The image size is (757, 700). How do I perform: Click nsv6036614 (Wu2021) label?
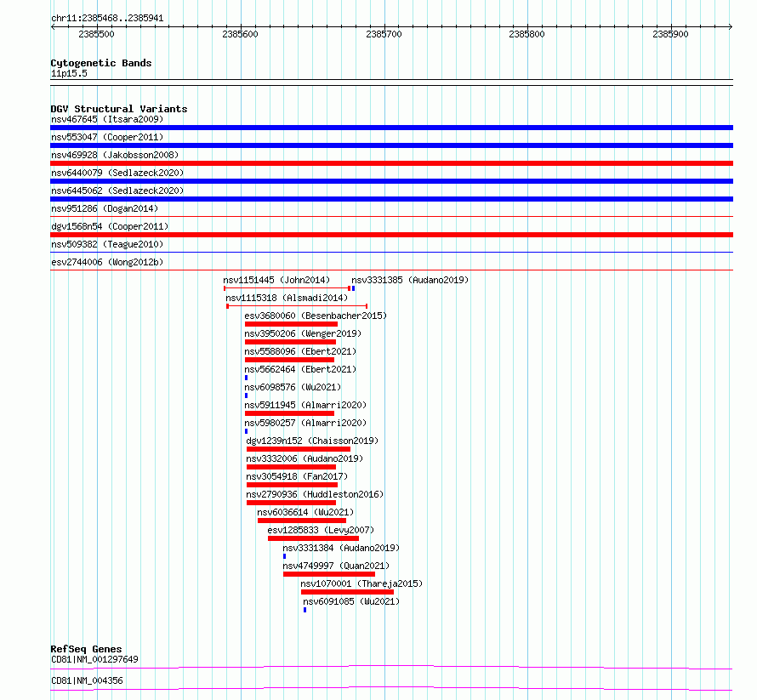(305, 512)
